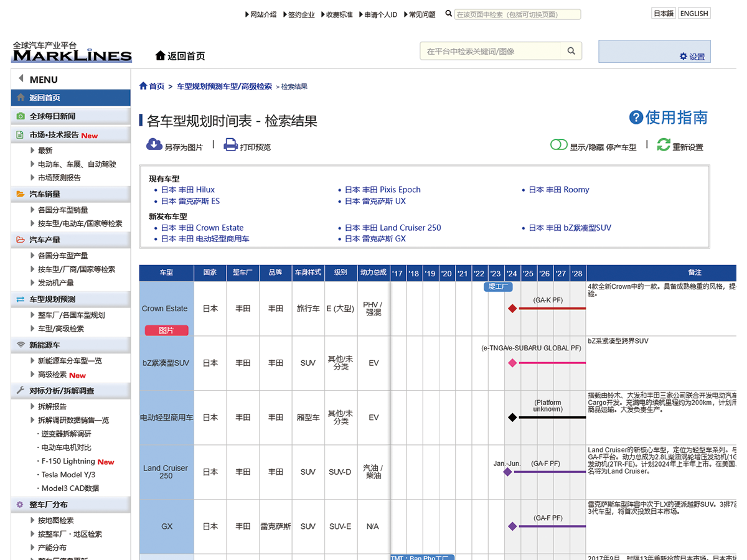Open link 日本 丰田 Land Cruiser 250

click(393, 228)
